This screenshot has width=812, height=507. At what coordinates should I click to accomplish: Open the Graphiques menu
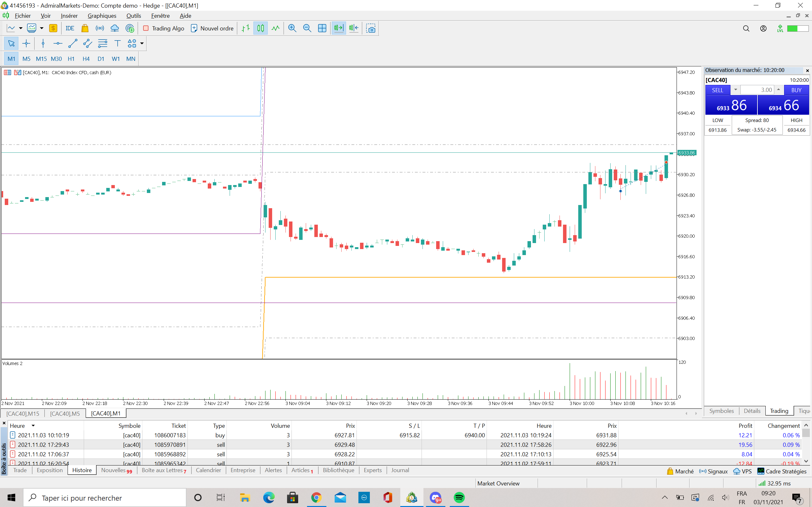[102, 16]
